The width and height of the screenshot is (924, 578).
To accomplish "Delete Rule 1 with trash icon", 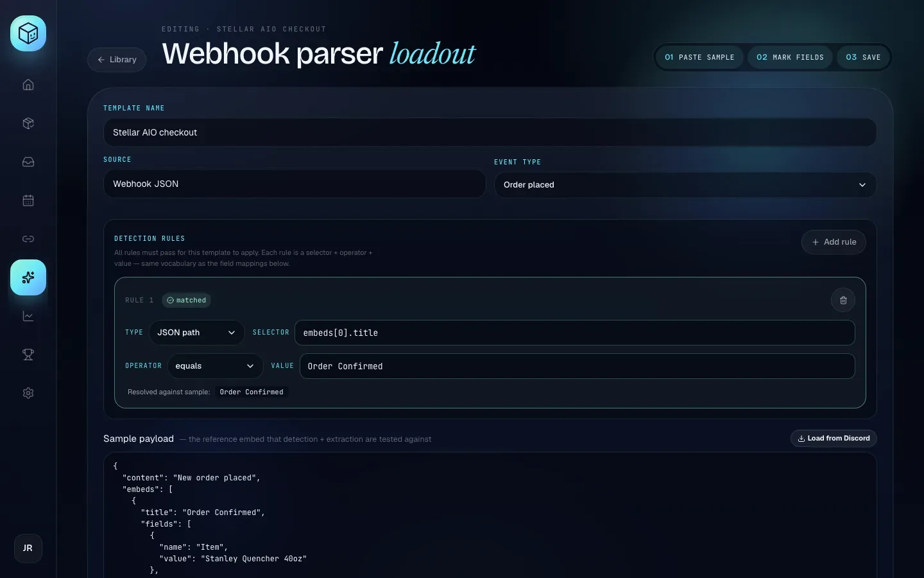I will point(843,300).
